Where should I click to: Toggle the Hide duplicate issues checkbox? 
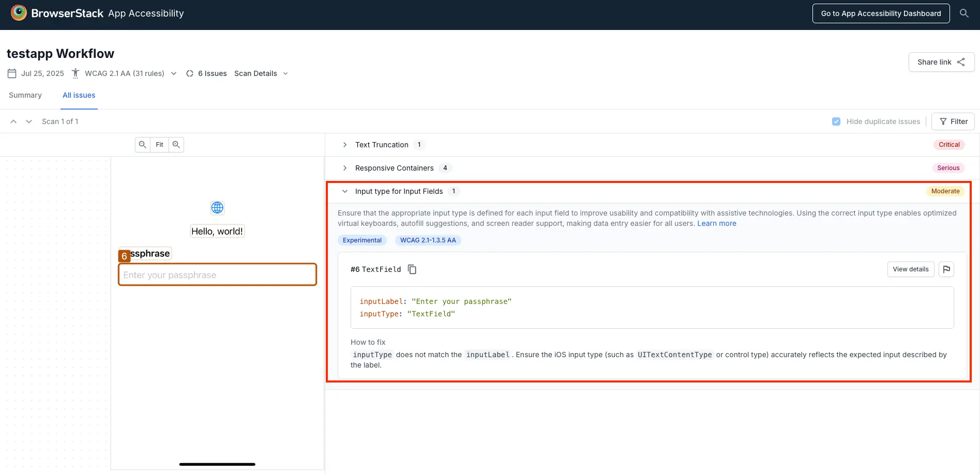pyautogui.click(x=836, y=121)
